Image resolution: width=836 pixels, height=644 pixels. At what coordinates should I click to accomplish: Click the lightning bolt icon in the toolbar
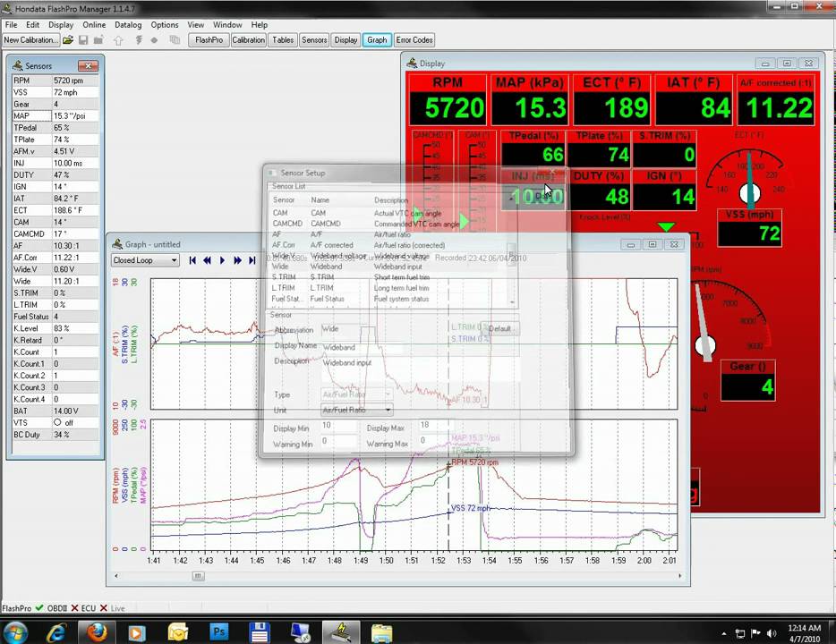pos(139,40)
